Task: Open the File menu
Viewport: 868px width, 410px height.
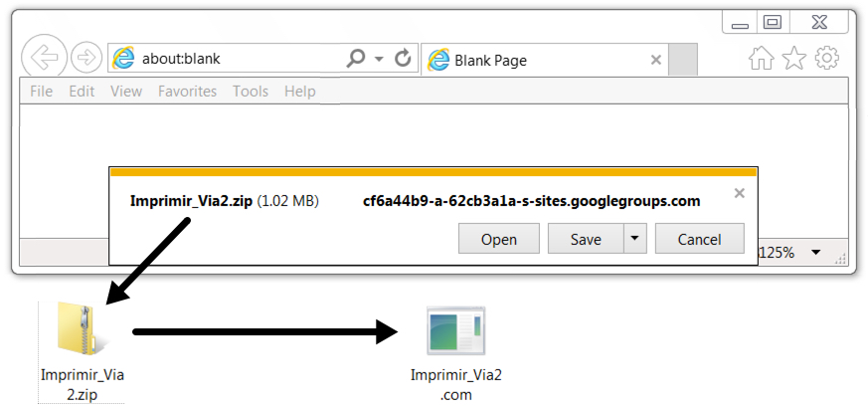Action: click(x=42, y=91)
